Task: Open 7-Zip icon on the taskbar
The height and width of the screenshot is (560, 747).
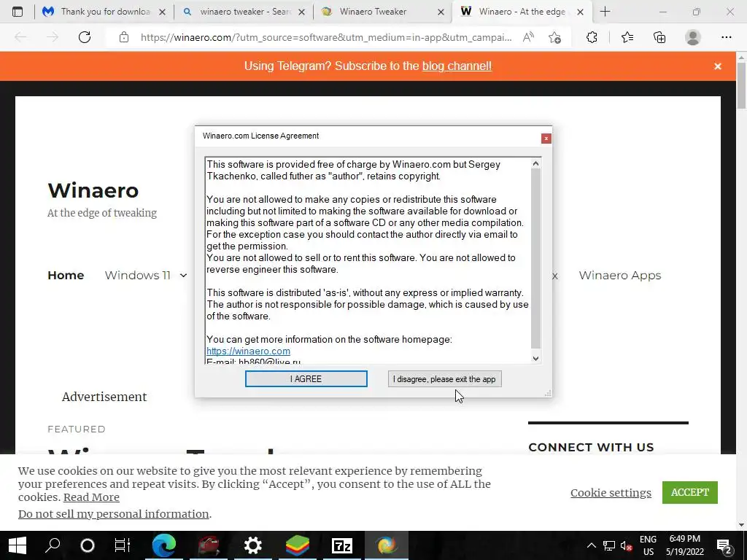Action: 342,545
